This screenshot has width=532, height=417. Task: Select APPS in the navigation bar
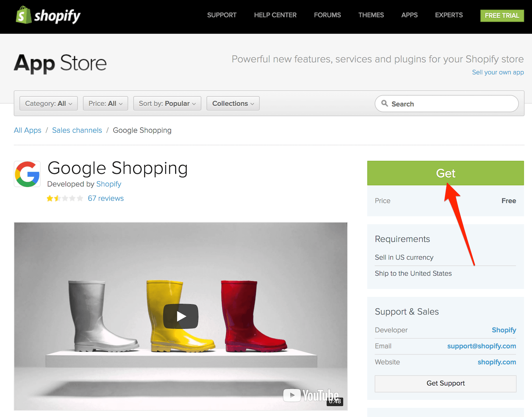(x=409, y=15)
